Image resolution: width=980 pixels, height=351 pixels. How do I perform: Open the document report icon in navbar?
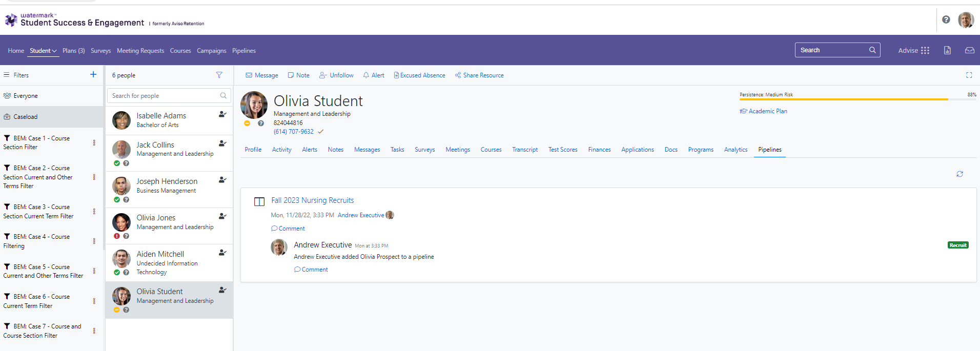(x=947, y=50)
